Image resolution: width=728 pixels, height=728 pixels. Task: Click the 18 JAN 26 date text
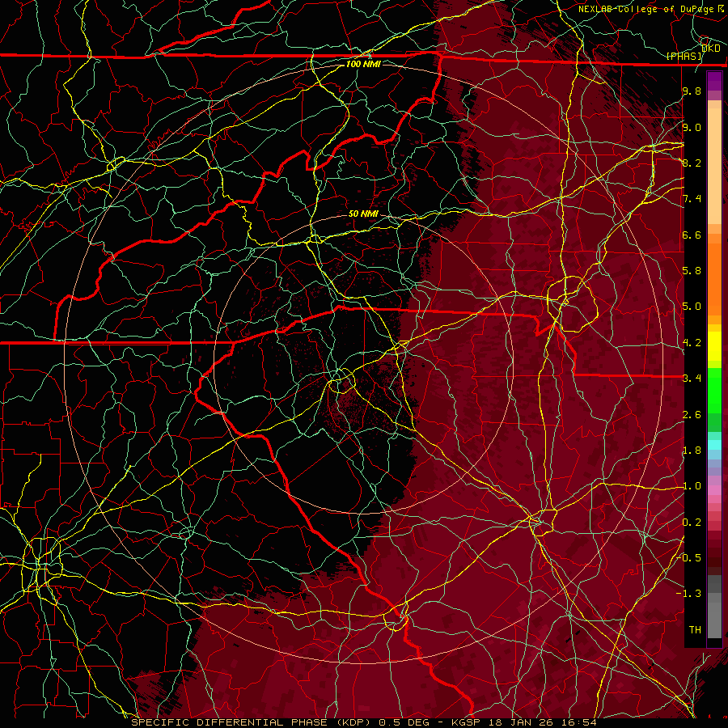[x=521, y=722]
